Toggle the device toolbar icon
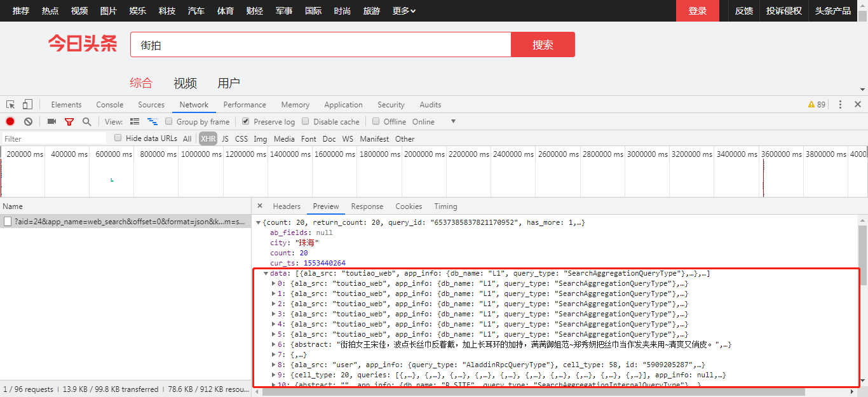 pyautogui.click(x=27, y=104)
